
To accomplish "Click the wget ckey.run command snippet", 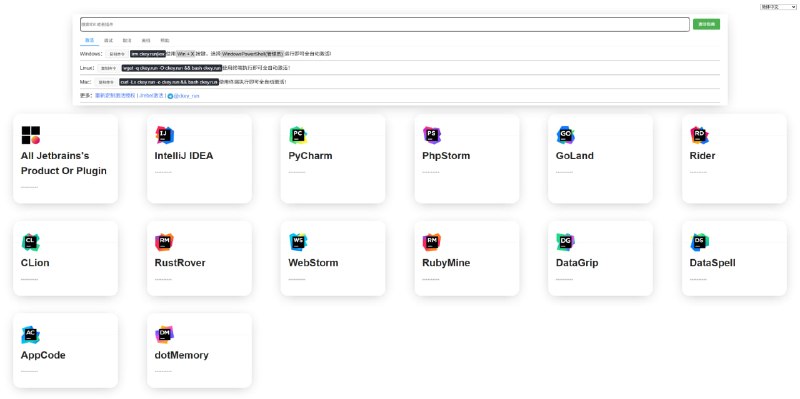I will pyautogui.click(x=172, y=68).
